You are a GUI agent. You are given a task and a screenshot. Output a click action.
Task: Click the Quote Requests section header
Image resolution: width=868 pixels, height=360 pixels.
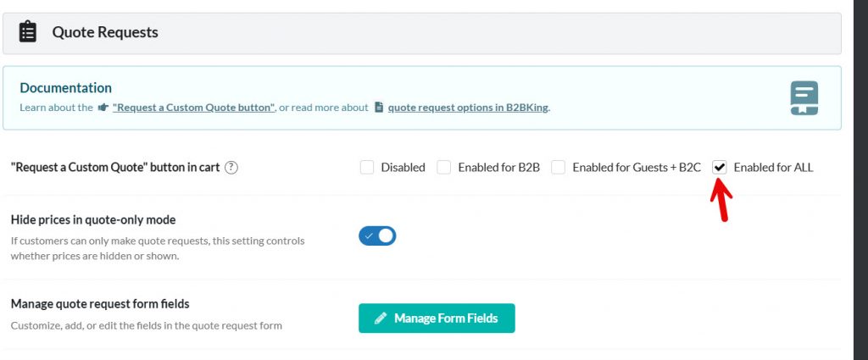pos(105,33)
